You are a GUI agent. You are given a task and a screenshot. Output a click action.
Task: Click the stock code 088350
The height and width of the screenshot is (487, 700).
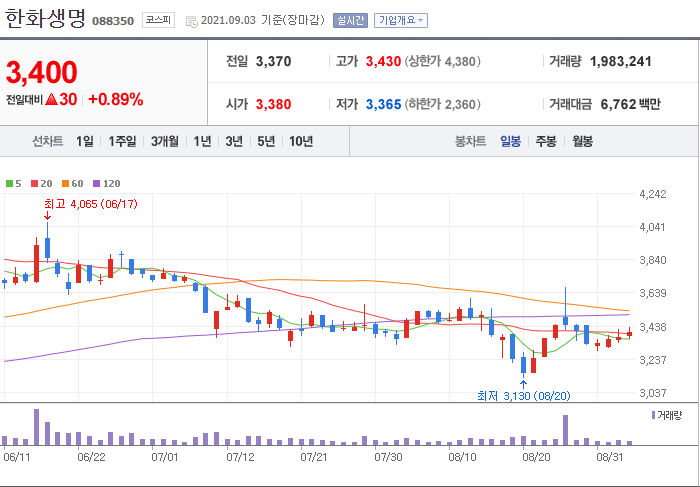point(113,21)
